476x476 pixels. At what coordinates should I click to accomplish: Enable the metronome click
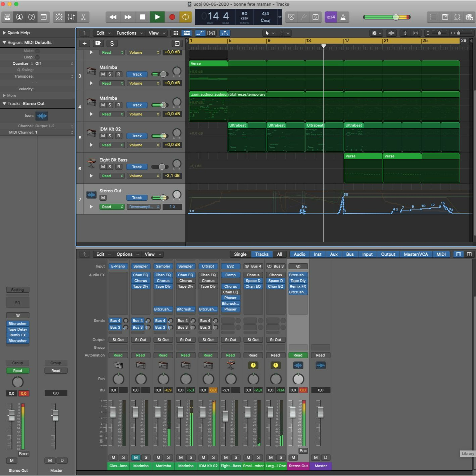click(343, 17)
